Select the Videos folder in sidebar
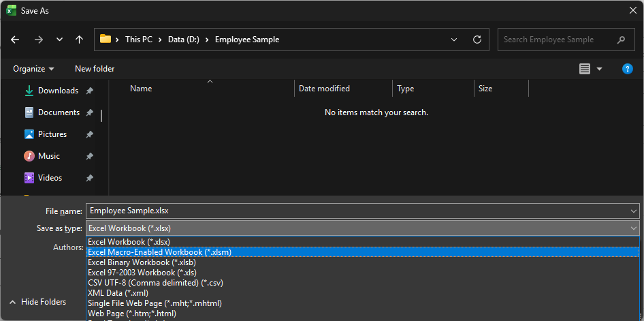 [x=50, y=178]
